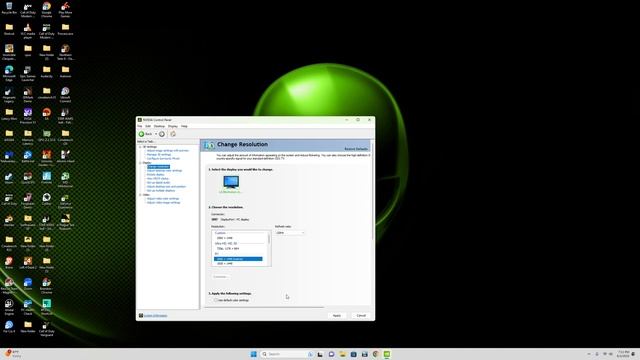Open the Windows Start button
The height and width of the screenshot is (360, 640).
(253, 354)
